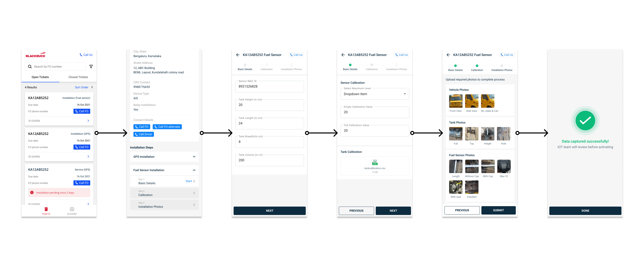644x276 pixels.
Task: Open the Select Maximum Level dropdown
Action: point(375,94)
